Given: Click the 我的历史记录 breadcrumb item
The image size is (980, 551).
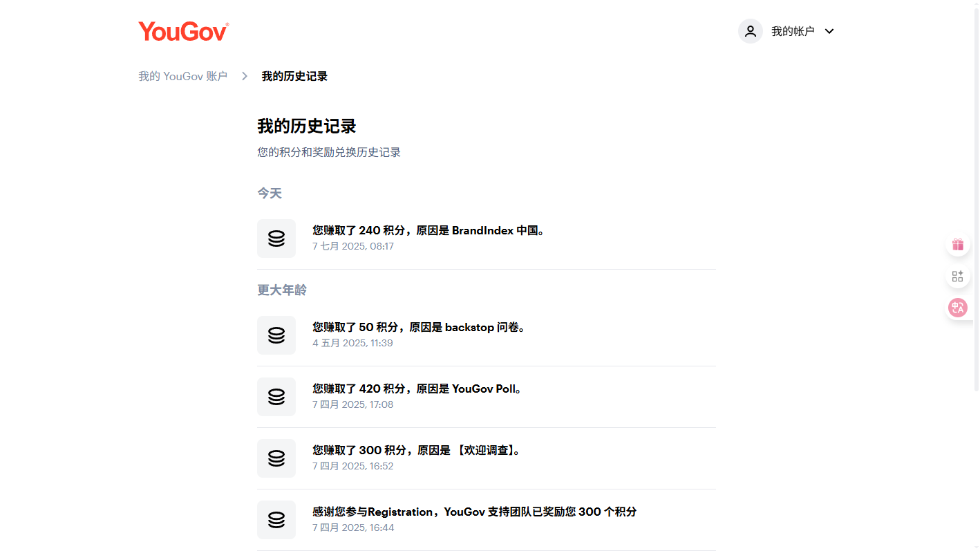Looking at the screenshot, I should coord(294,76).
